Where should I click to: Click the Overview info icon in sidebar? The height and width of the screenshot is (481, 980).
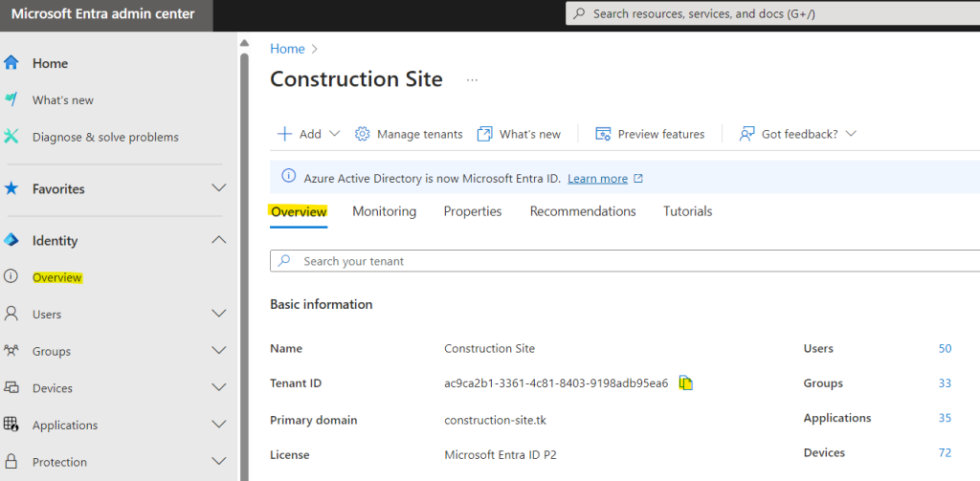tap(11, 277)
